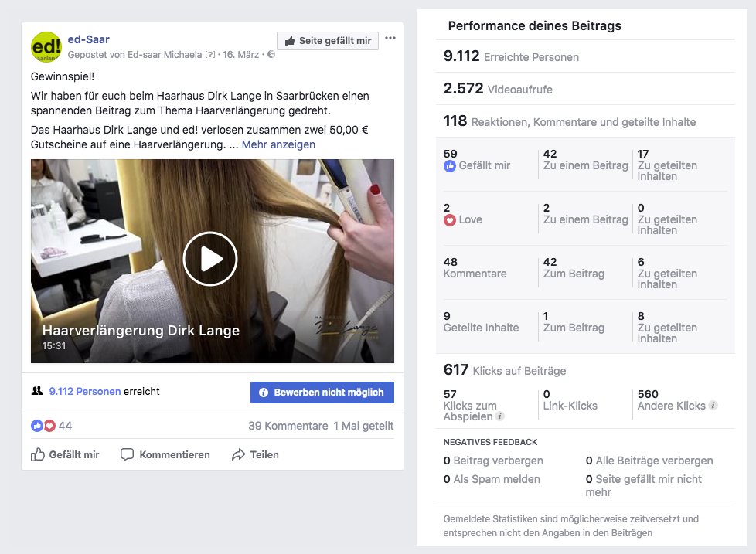Click the NEGATIVES FEEDBACK heading
This screenshot has width=756, height=554.
click(490, 442)
